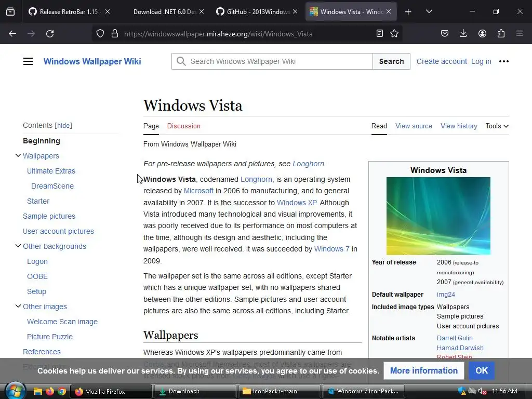The height and width of the screenshot is (399, 532).
Task: Toggle reader view icon in address bar
Action: point(380,33)
